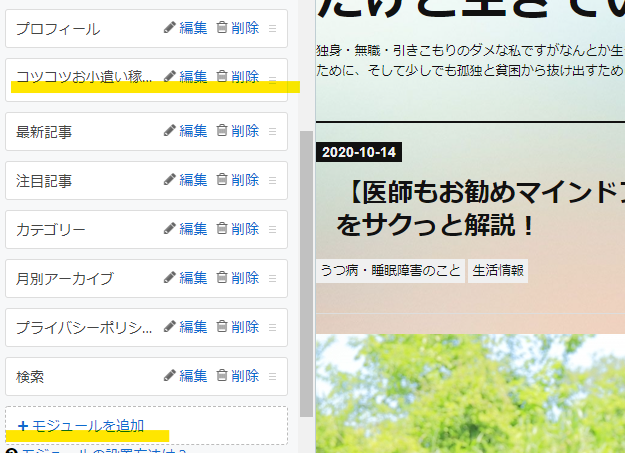Edit the 注目記事 module
This screenshot has height=453, width=625.
pyautogui.click(x=186, y=180)
